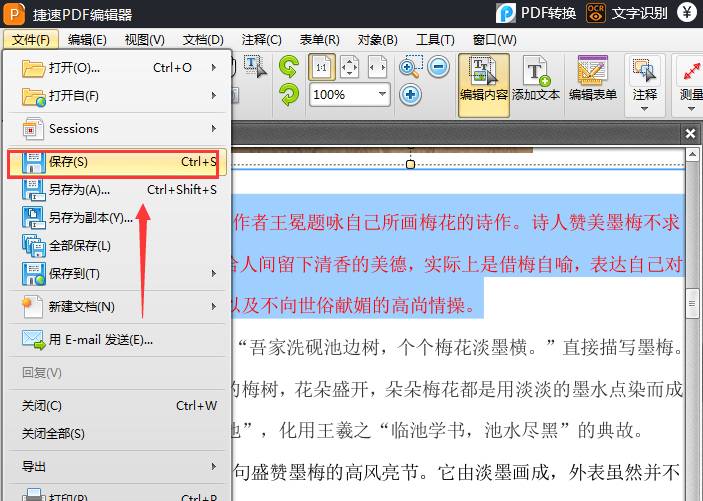Choose 添加文本 add text tool
703x501 pixels.
point(536,78)
